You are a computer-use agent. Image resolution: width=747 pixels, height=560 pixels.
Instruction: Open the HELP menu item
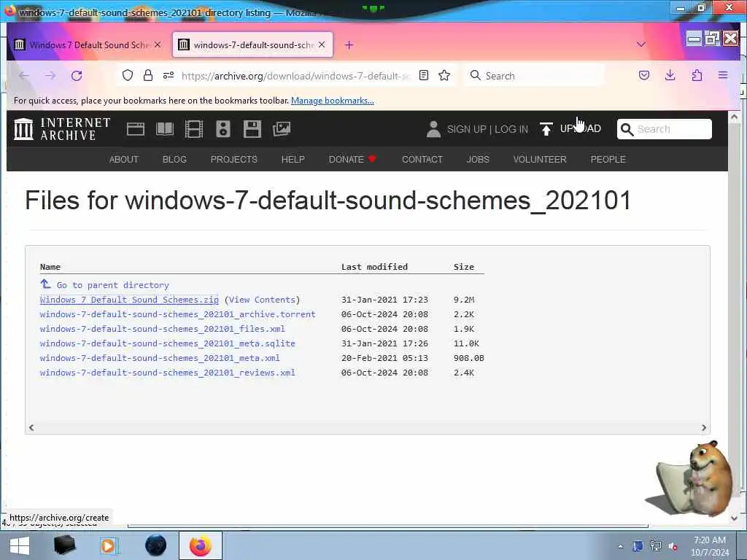click(293, 160)
